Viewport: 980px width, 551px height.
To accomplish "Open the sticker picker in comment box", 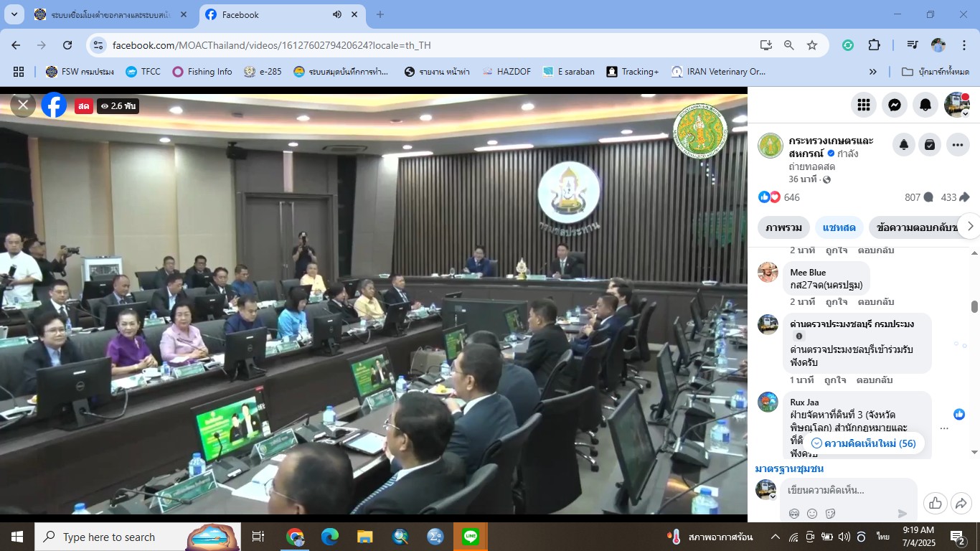I will click(x=831, y=514).
